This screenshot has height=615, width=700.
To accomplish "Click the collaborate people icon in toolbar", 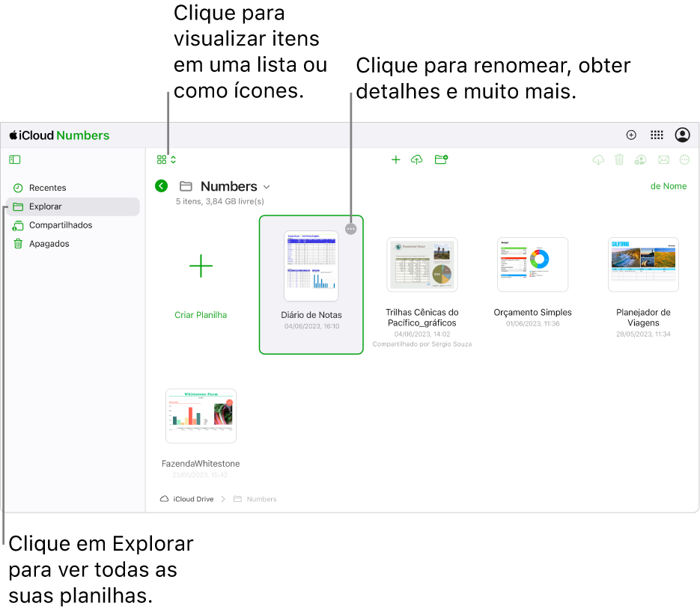I will coord(640,160).
